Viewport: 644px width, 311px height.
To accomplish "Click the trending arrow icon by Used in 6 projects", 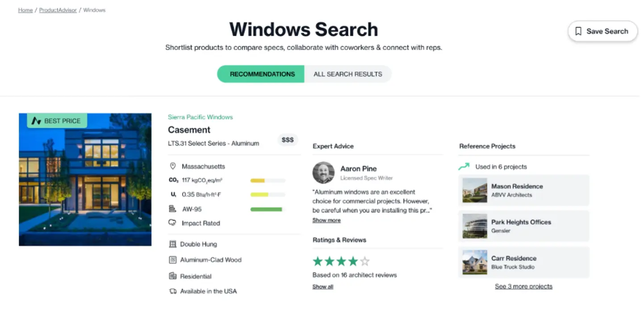I will pos(464,167).
